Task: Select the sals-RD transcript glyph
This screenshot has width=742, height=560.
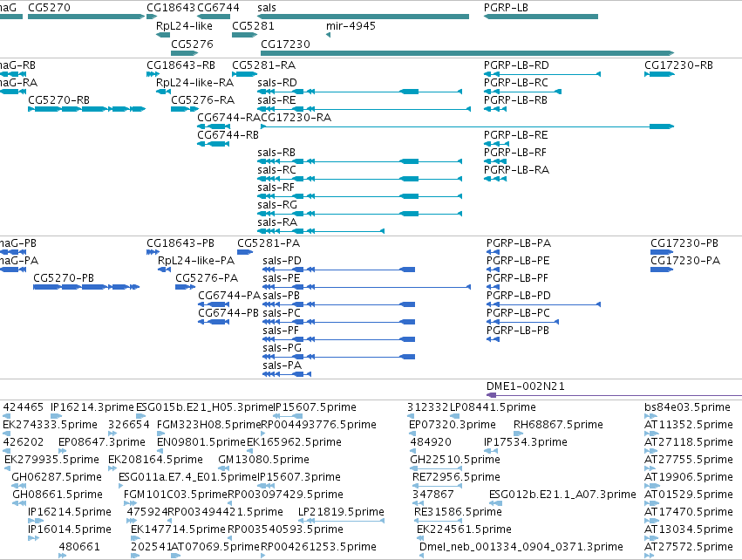Action: 359,92
